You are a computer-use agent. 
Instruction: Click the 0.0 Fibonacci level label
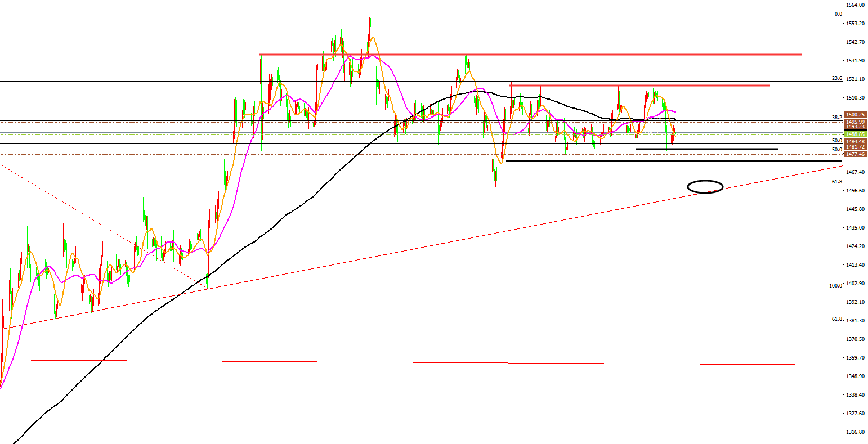[838, 14]
